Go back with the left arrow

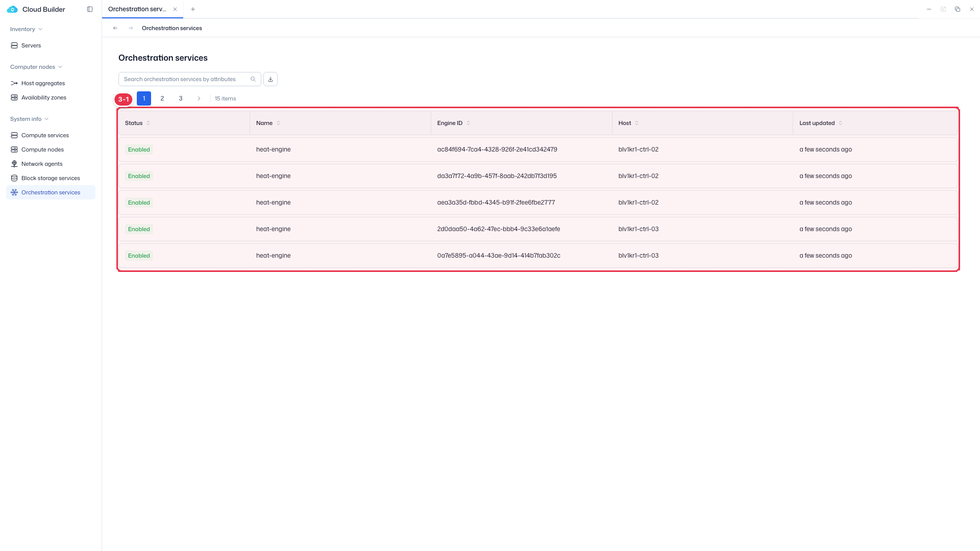[115, 28]
